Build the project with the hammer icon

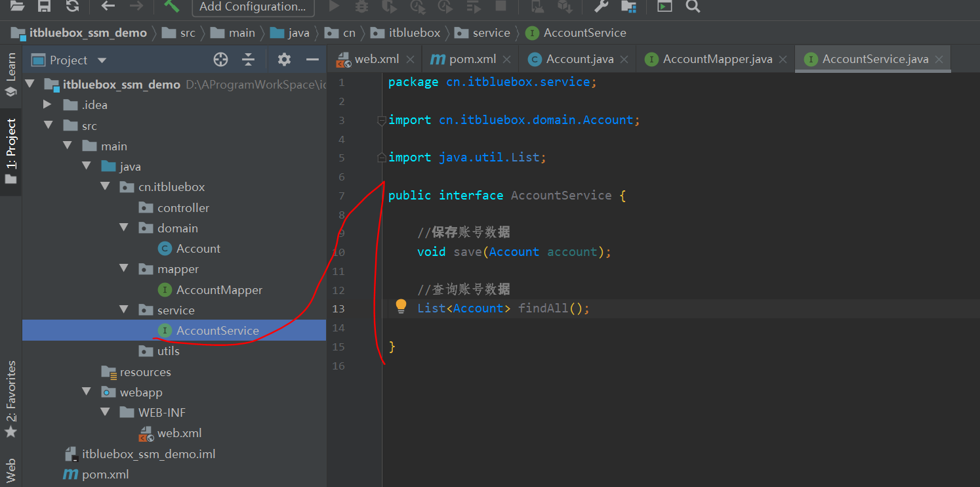click(171, 6)
